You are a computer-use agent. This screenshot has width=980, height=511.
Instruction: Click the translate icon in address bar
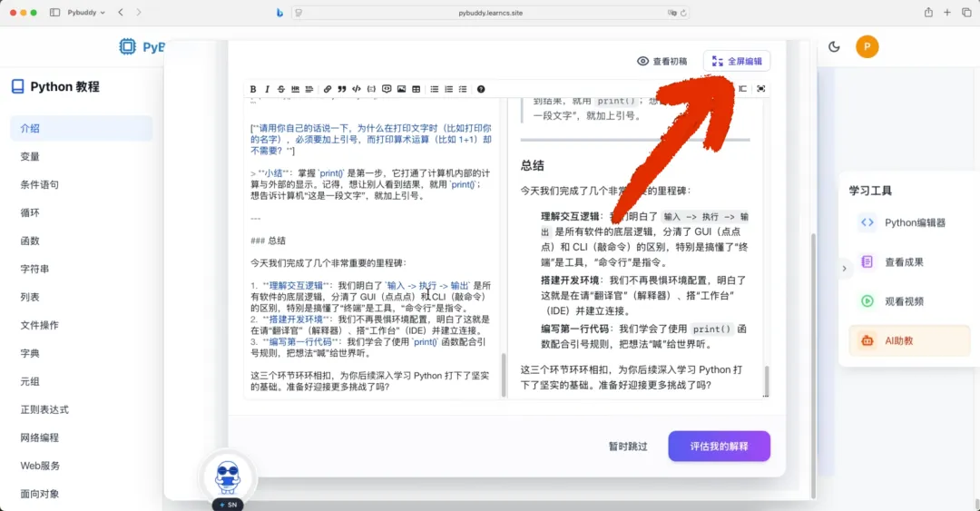pos(671,13)
